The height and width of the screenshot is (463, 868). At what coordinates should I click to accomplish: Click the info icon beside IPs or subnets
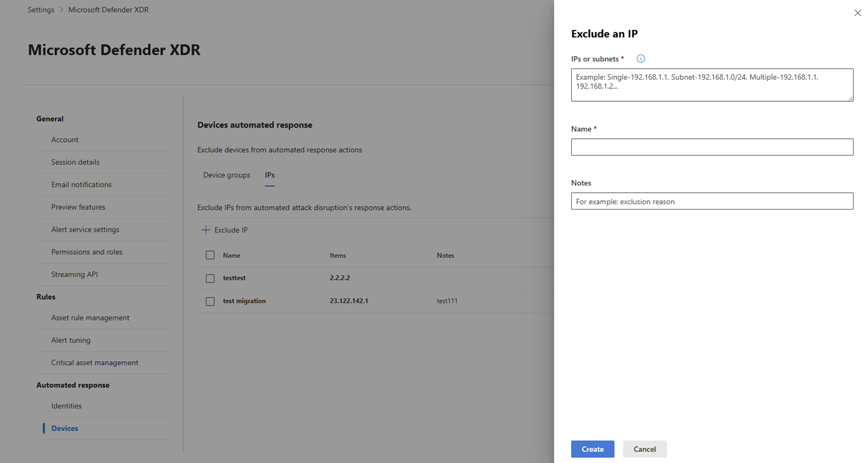point(641,59)
